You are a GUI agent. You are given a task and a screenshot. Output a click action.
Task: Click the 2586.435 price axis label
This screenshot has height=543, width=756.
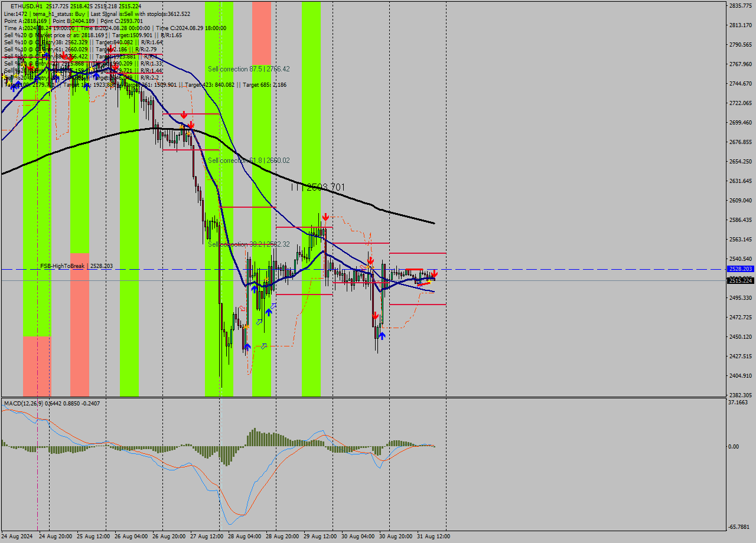click(740, 220)
